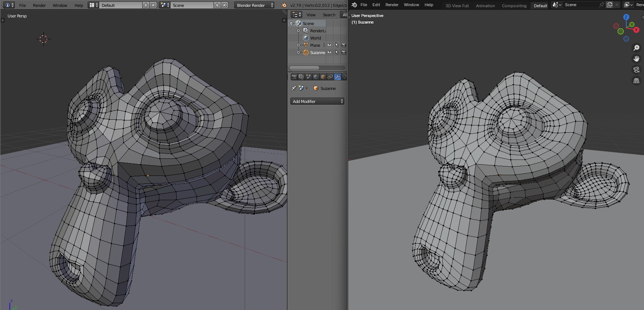
Task: Collapse the Scene tree in the Outliner
Action: click(x=291, y=23)
